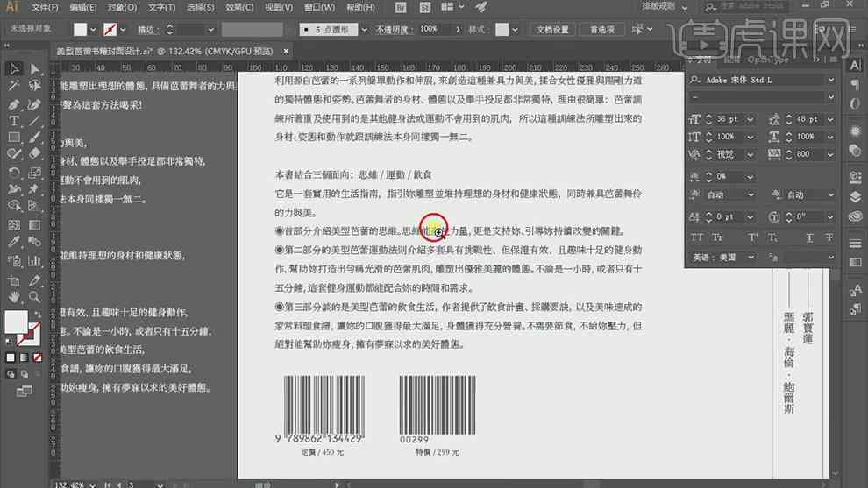Viewport: 868px width, 488px height.
Task: Open the 文字(T) menu
Action: [x=161, y=7]
